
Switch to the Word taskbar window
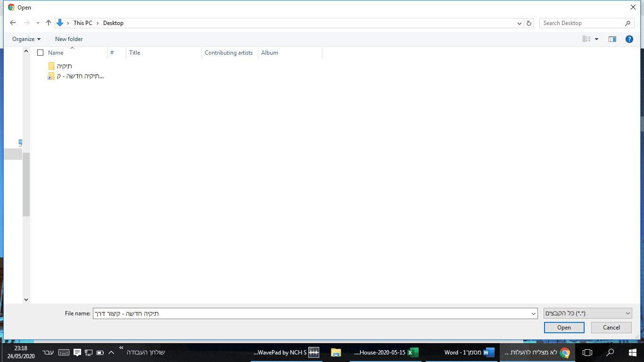[462, 352]
